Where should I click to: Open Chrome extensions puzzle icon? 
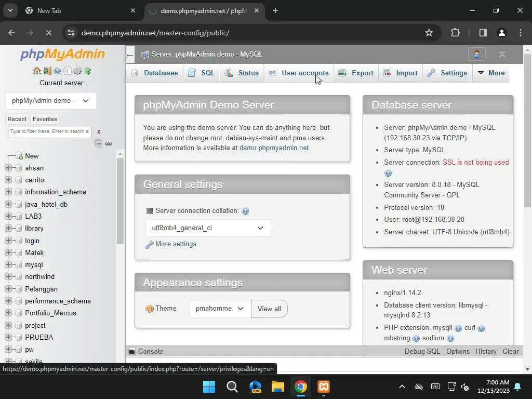coord(455,33)
